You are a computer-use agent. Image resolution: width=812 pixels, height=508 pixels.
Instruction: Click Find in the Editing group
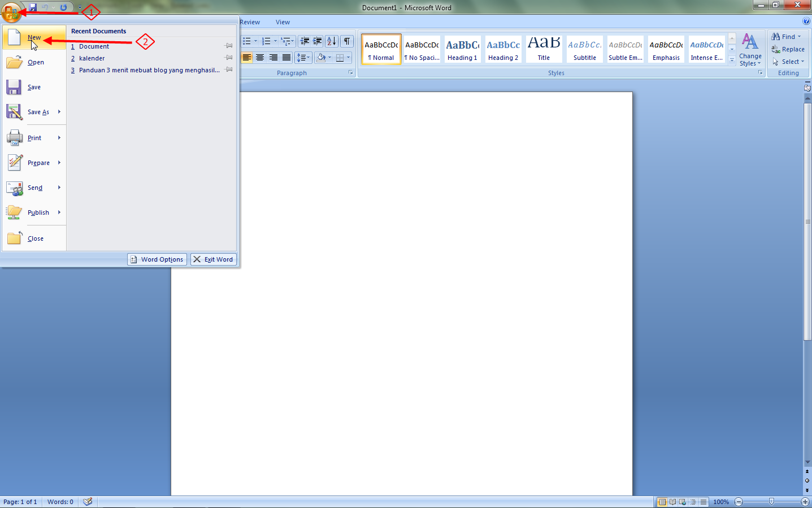(786, 37)
